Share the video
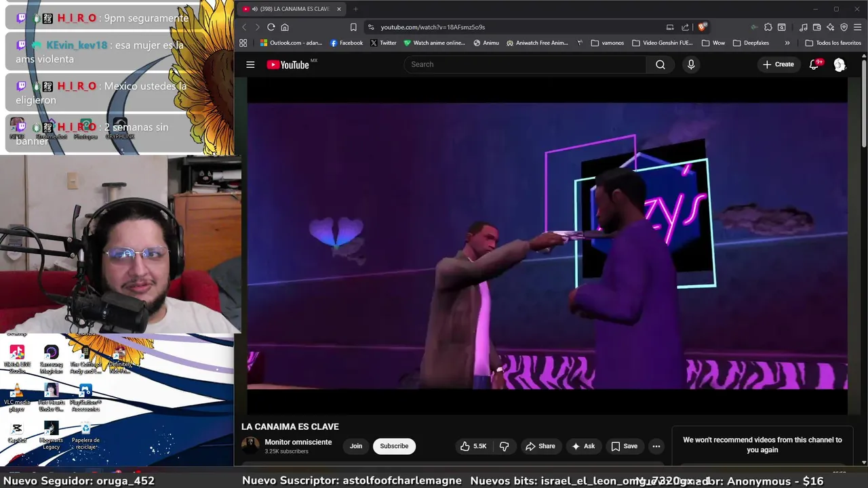Image resolution: width=868 pixels, height=488 pixels. tap(540, 446)
